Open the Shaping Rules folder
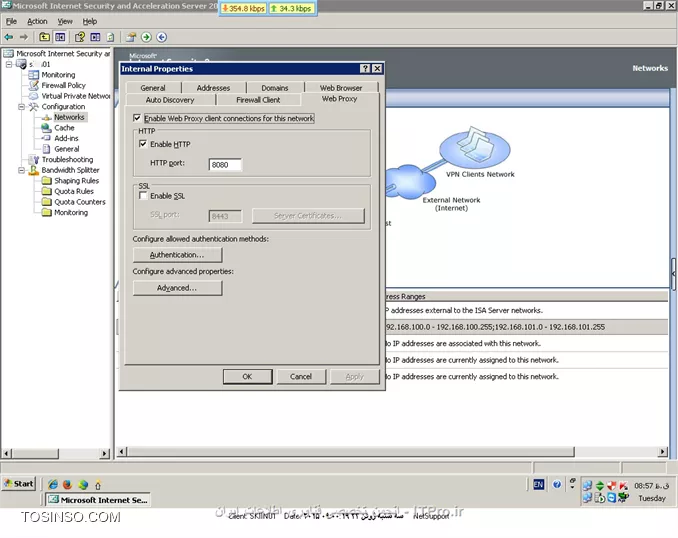The height and width of the screenshot is (538, 678). 76,181
